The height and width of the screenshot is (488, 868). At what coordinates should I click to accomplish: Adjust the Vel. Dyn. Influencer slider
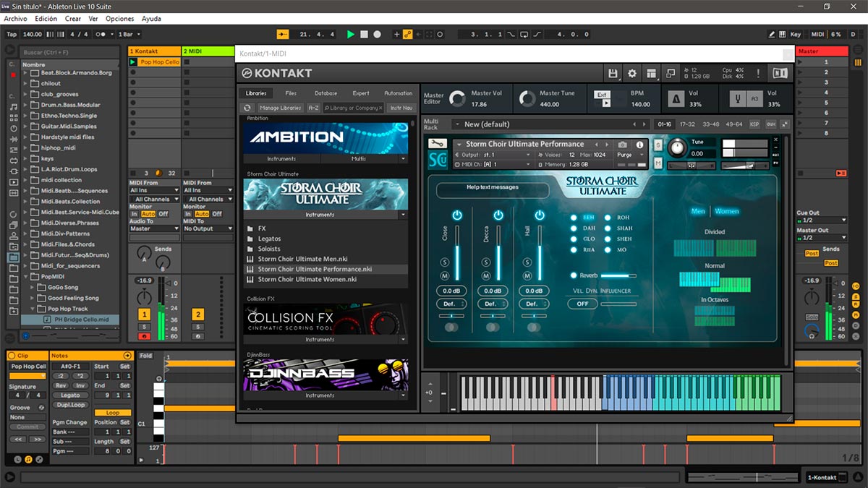(618, 304)
